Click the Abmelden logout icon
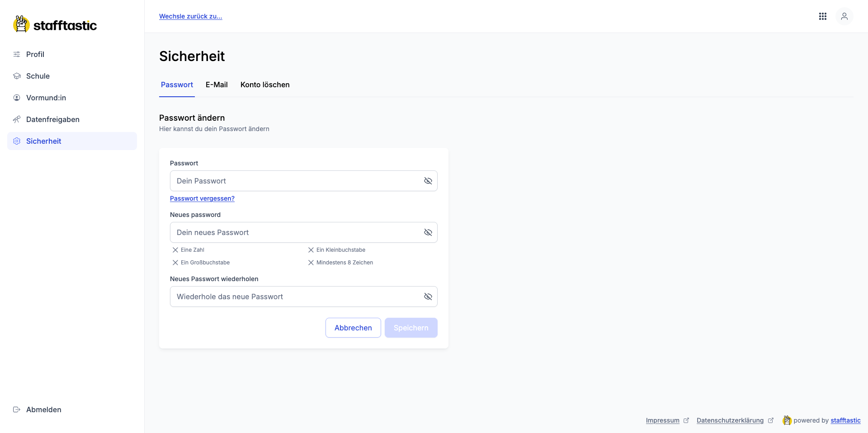 click(16, 409)
